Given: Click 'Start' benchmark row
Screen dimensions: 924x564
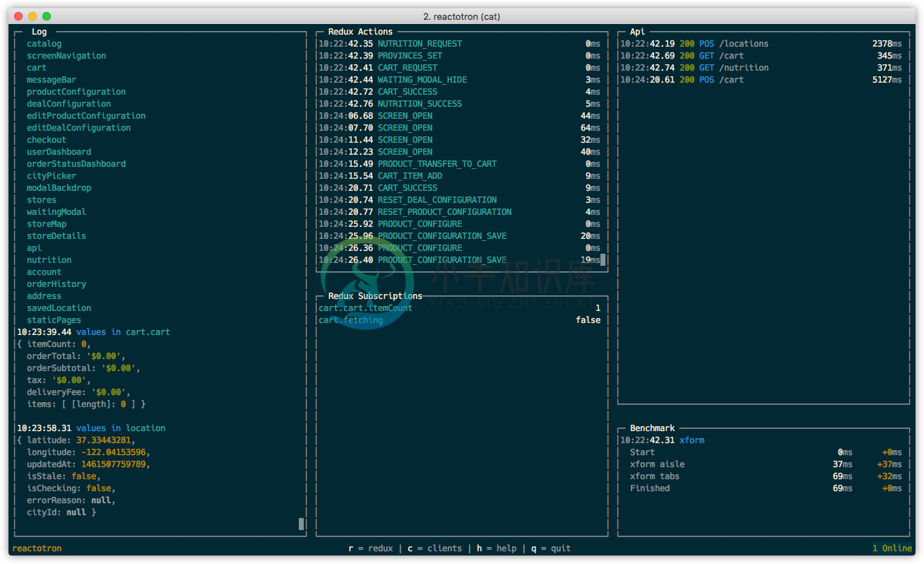Looking at the screenshot, I should coord(766,452).
